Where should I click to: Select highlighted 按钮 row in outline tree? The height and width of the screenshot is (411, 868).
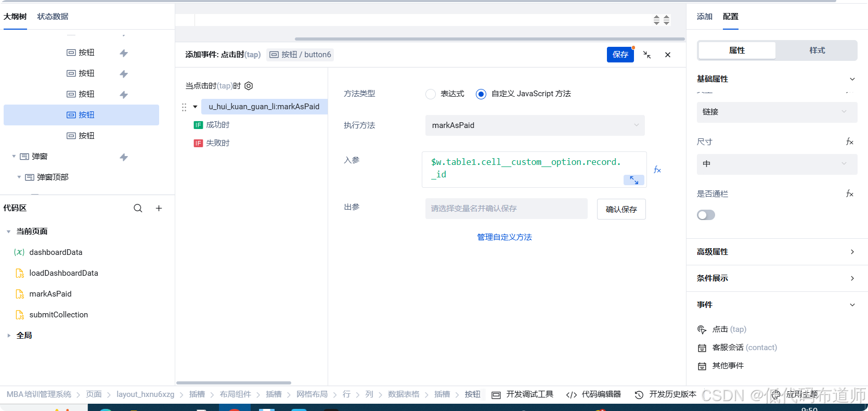click(81, 115)
